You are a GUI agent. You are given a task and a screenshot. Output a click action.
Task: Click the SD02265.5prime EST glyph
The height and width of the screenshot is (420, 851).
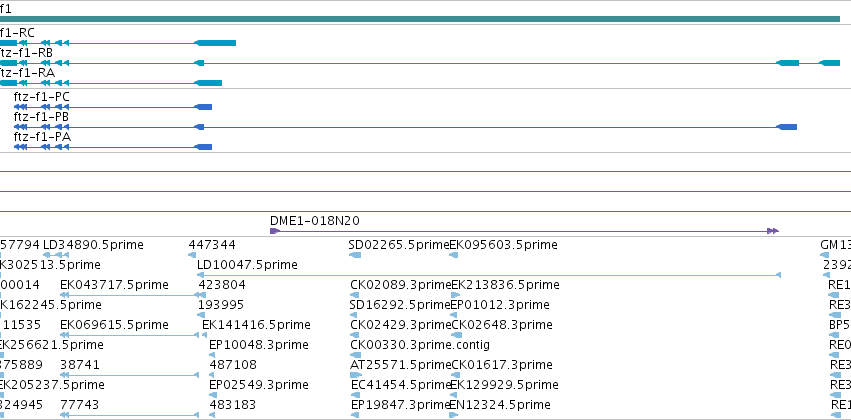[354, 255]
